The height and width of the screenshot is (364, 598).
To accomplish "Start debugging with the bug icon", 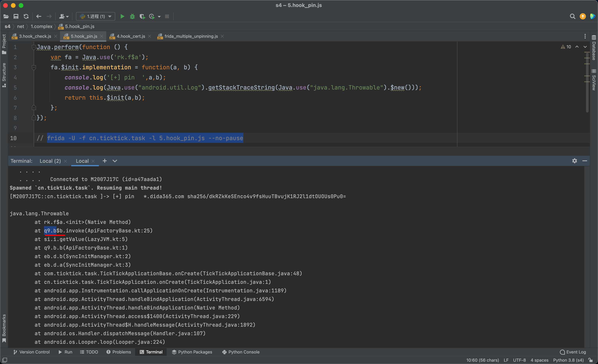I will [132, 17].
